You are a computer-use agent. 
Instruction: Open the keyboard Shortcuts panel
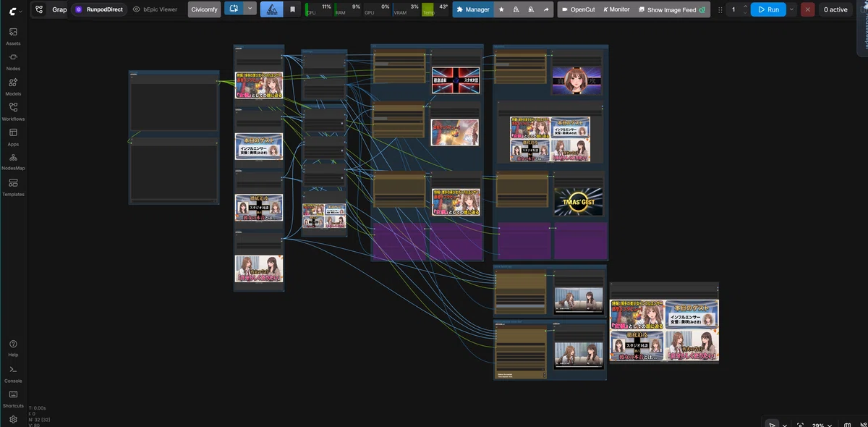(13, 398)
